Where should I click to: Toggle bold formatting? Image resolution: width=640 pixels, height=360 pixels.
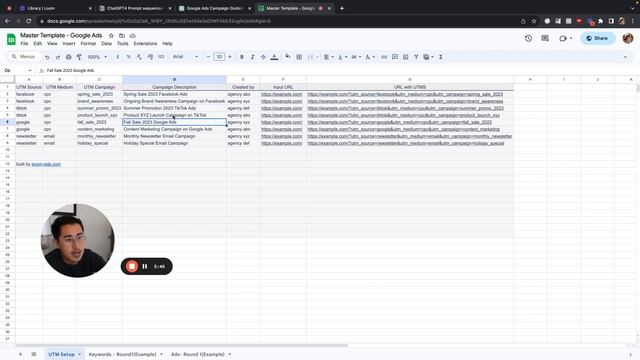point(242,57)
